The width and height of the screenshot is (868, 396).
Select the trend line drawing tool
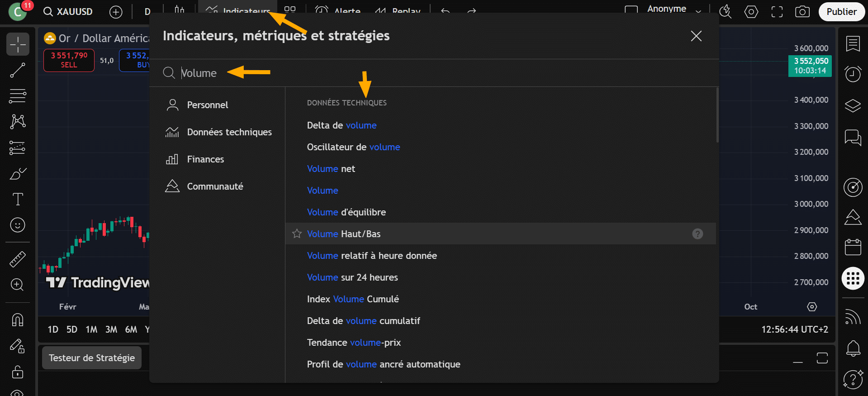tap(18, 70)
